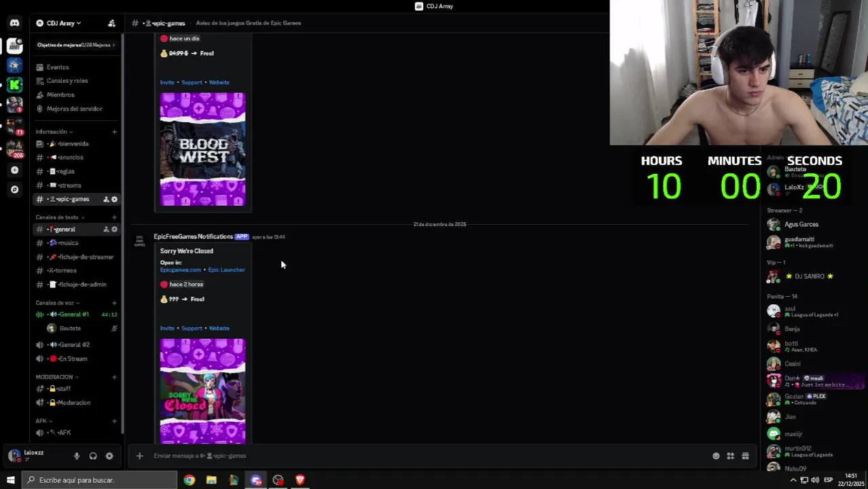Select the CDJ Army server icon

14,46
